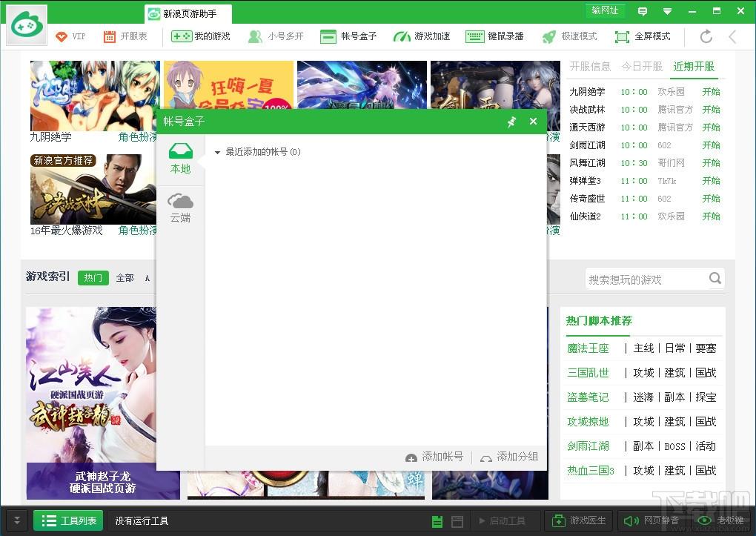The height and width of the screenshot is (536, 756).
Task: Open the title bar dropdown menu
Action: click(x=667, y=10)
